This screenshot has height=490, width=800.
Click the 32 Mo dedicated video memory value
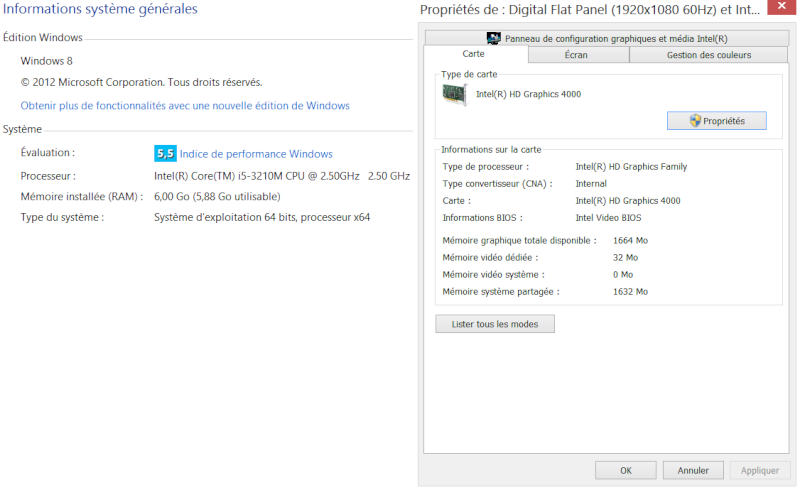pyautogui.click(x=625, y=258)
